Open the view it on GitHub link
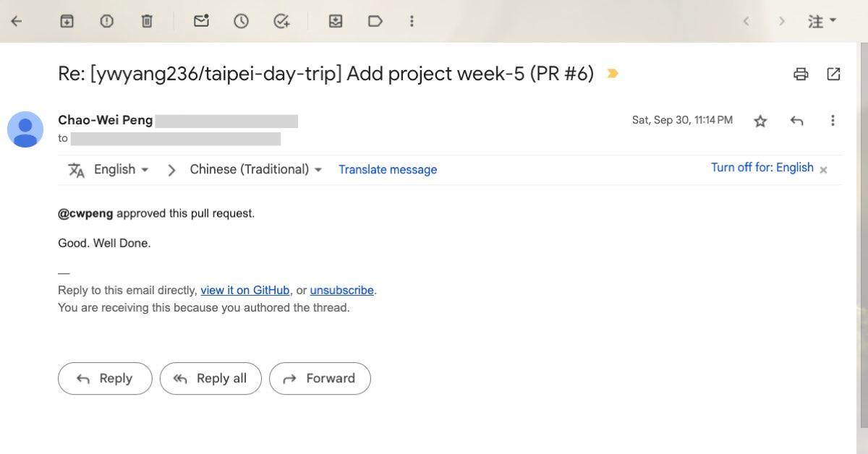 click(245, 290)
